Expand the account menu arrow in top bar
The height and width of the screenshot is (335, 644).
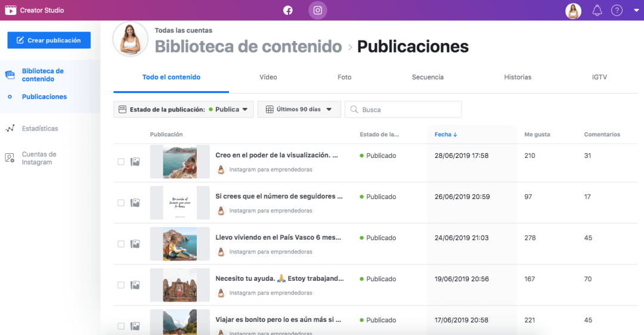pyautogui.click(x=636, y=11)
